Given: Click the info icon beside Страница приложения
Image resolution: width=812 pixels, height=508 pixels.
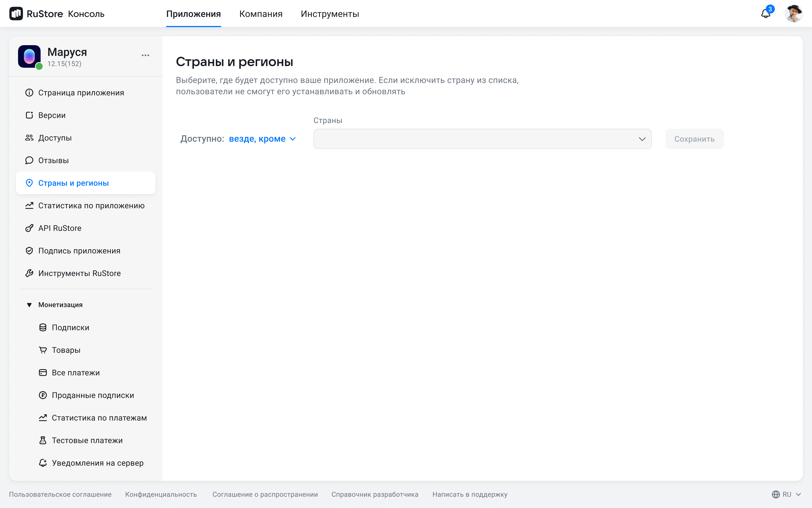Looking at the screenshot, I should 30,93.
